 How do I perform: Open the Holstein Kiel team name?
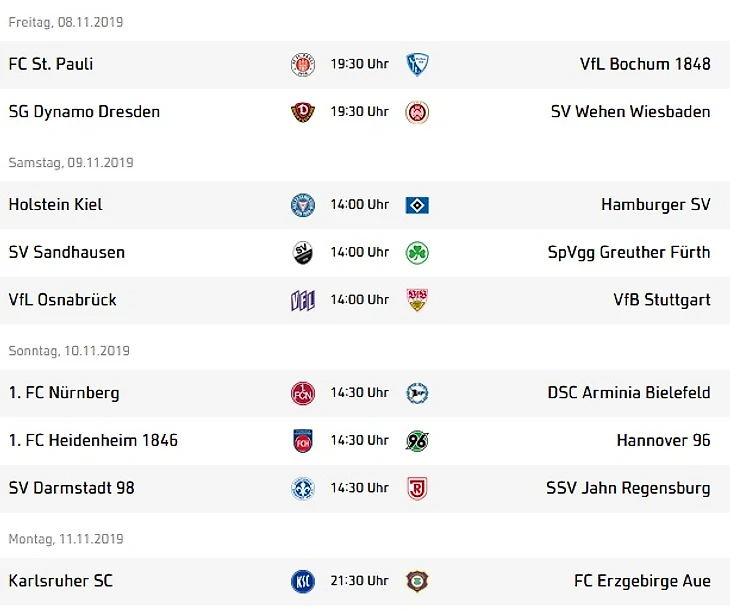click(55, 204)
